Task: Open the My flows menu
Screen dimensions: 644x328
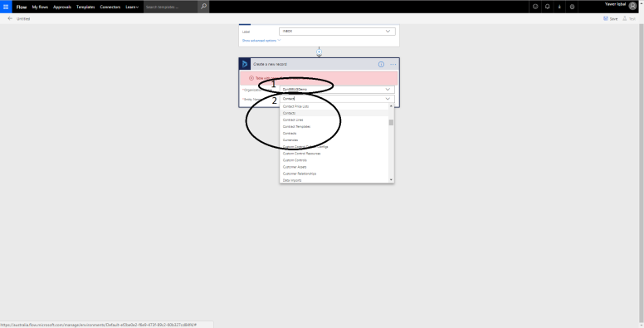Action: [40, 7]
